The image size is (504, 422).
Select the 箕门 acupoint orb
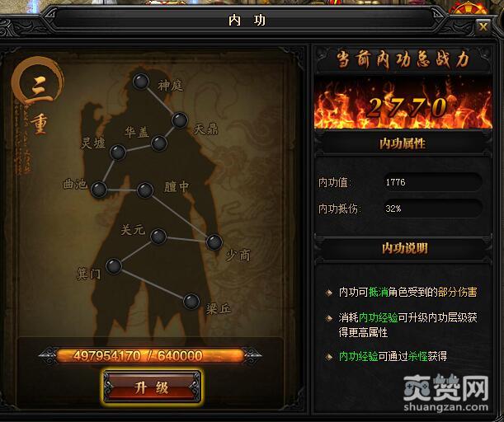114,266
